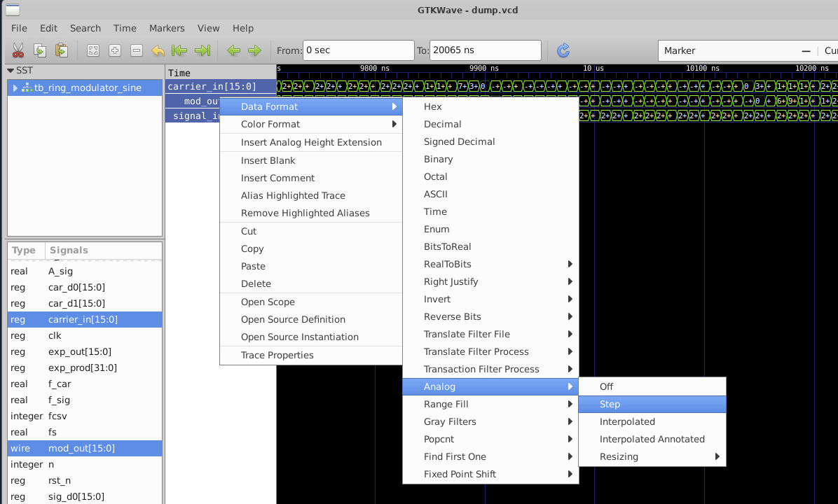This screenshot has height=504, width=838.
Task: Jump to the start with Zoom to Start icon
Action: point(179,50)
